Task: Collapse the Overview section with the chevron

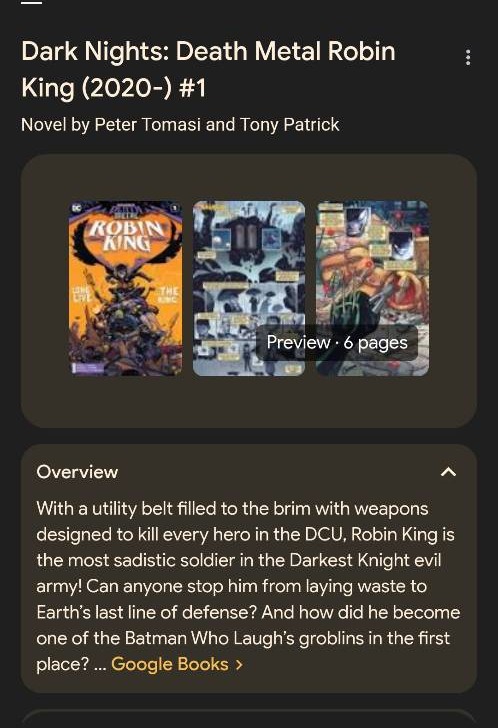Action: pos(448,472)
